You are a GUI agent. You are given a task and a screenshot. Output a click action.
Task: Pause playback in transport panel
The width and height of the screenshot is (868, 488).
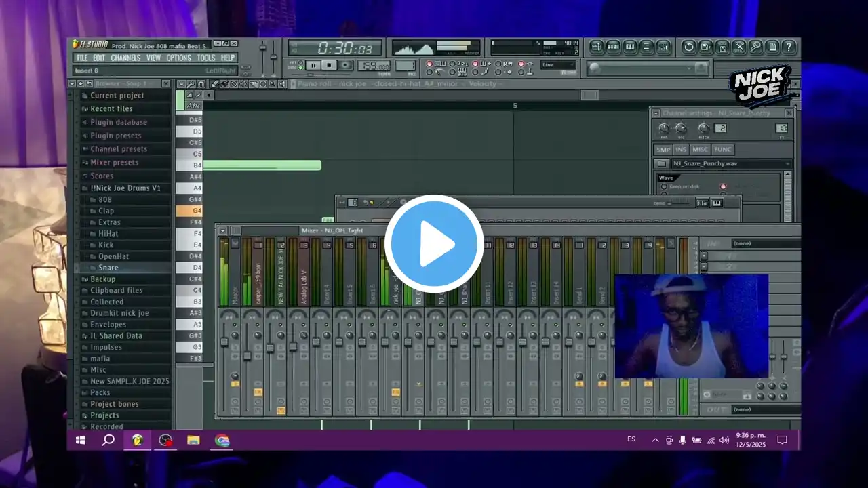[313, 65]
